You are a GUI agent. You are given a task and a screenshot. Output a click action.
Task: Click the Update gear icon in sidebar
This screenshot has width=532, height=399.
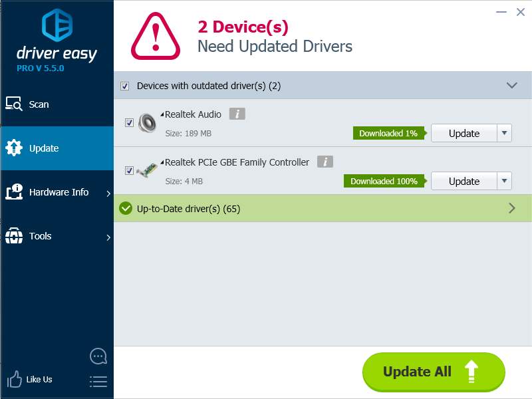click(14, 148)
